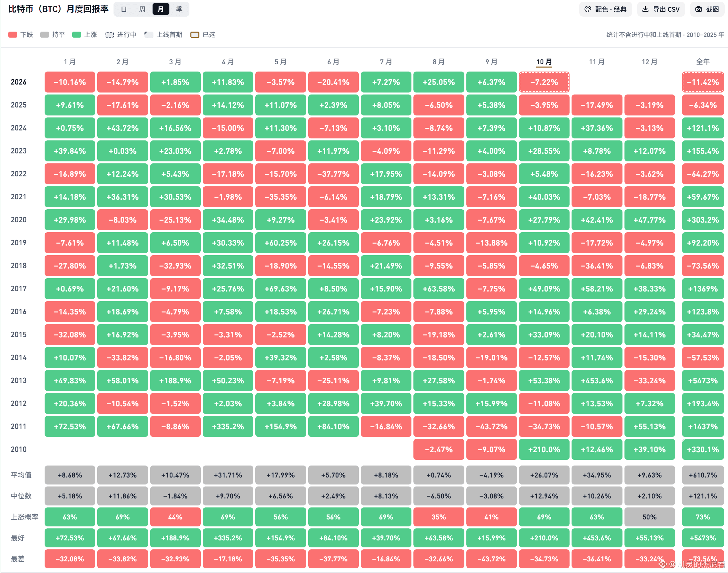Select the 10月 column header
This screenshot has width=728, height=573.
pos(544,62)
